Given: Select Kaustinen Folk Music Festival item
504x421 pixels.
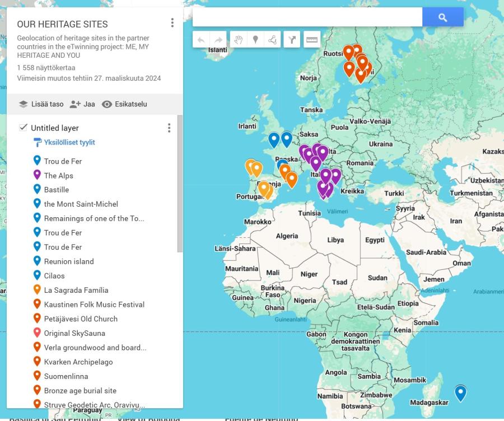Looking at the screenshot, I should click(x=94, y=305).
